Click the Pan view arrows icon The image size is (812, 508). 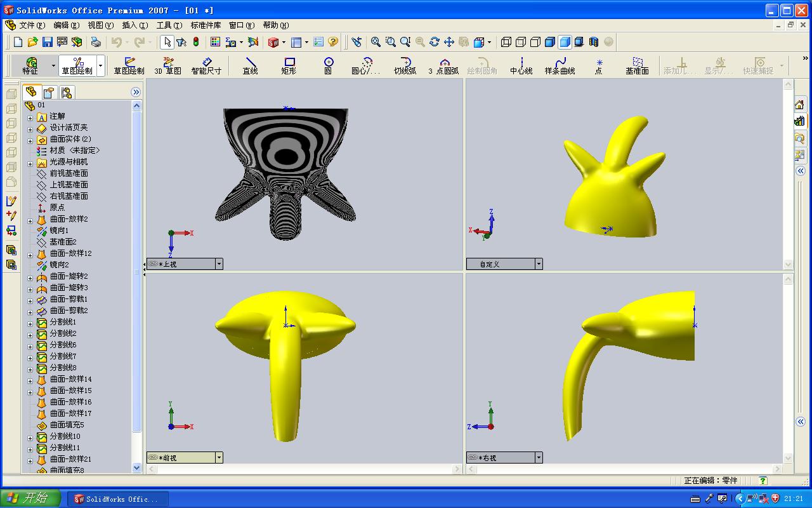449,42
